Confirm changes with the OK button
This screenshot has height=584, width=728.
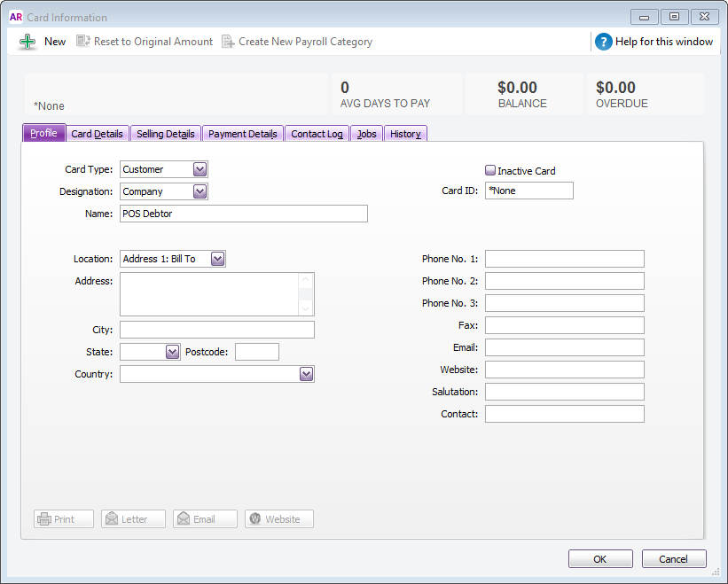(x=600, y=558)
